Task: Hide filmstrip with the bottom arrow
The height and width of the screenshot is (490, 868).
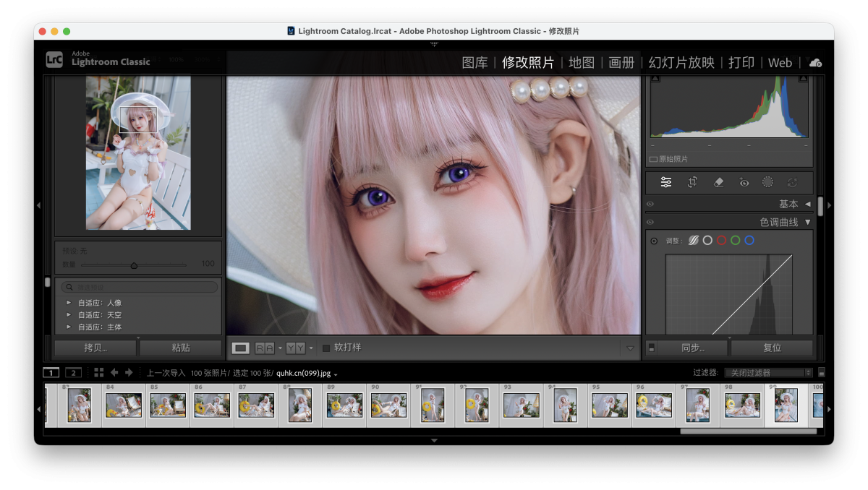Action: [x=434, y=440]
